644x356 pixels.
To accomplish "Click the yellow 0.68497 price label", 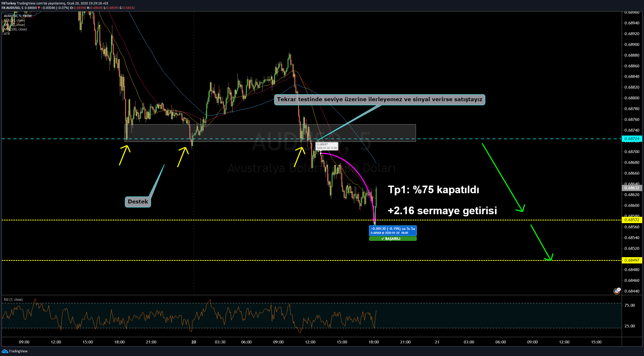I will (x=632, y=260).
